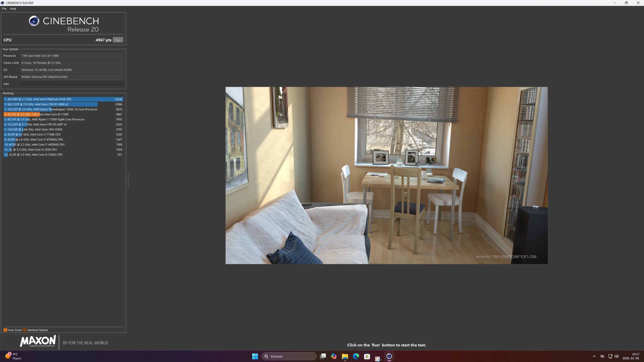The height and width of the screenshot is (362, 644).
Task: Click the Cinebench logo icon
Action: click(34, 21)
